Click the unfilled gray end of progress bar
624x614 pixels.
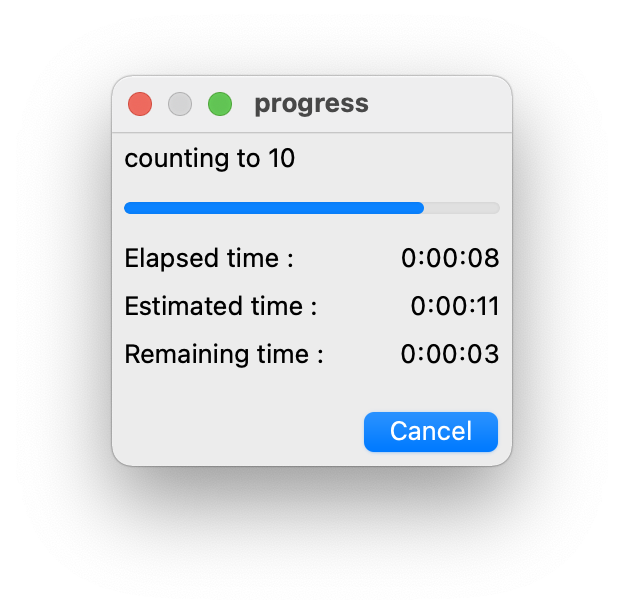tap(462, 208)
